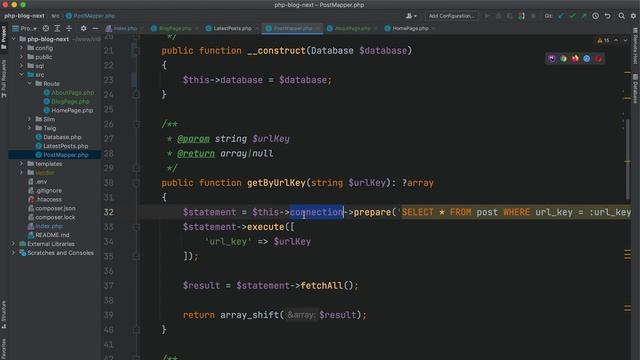Open file in Safari browser

pos(587,59)
